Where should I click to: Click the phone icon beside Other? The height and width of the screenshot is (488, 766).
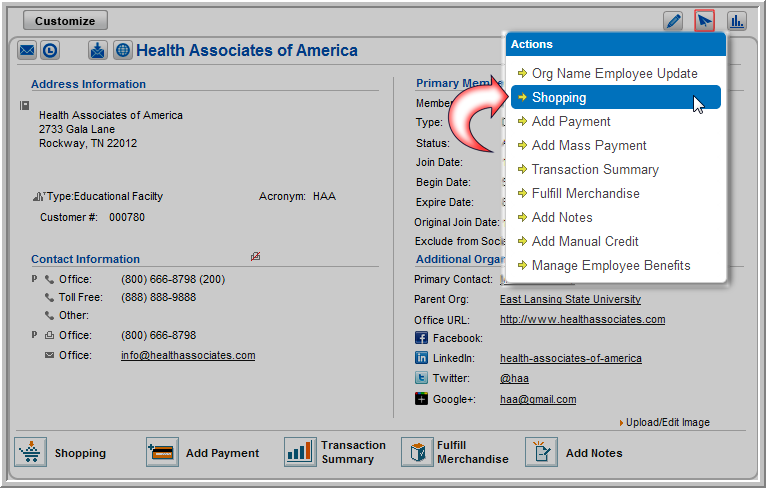coord(49,316)
